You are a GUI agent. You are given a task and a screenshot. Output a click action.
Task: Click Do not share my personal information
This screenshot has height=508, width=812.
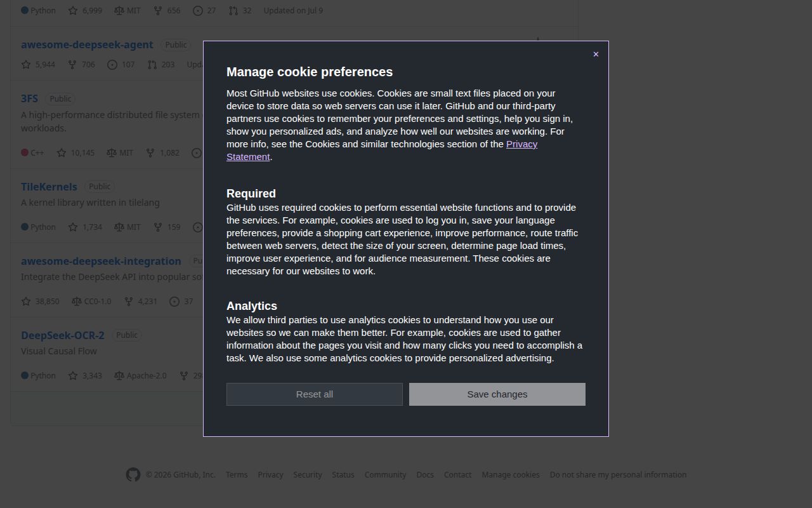(618, 475)
